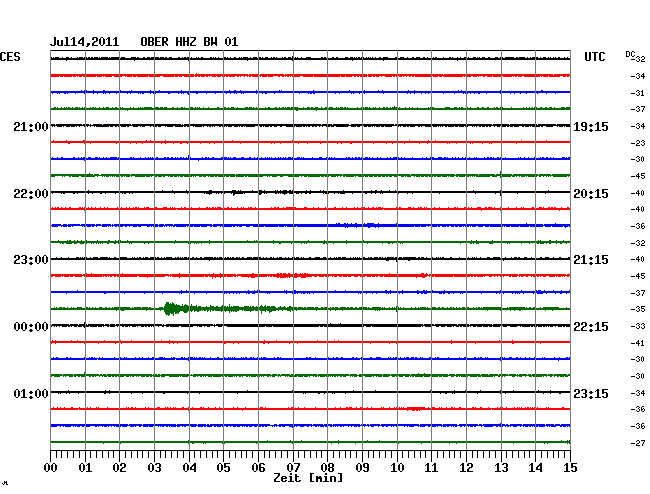Click minute 03 on the time axis
This screenshot has height=494, width=650.
tap(154, 468)
